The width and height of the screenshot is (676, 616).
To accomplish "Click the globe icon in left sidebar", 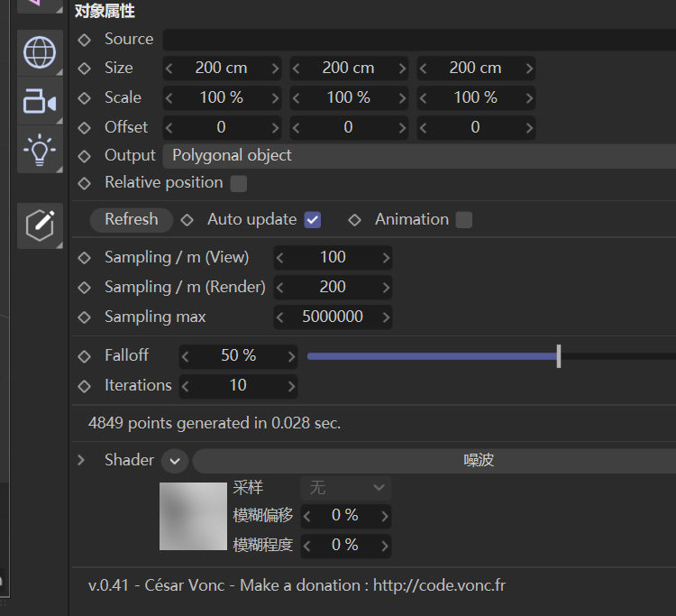I will 40,52.
